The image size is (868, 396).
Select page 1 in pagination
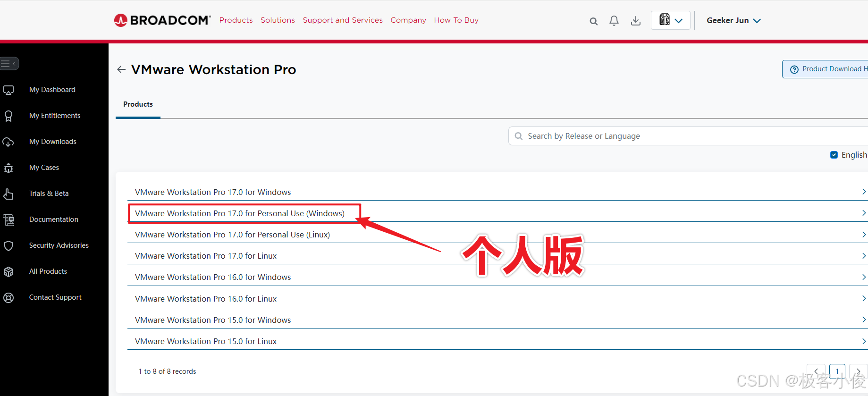click(x=837, y=371)
